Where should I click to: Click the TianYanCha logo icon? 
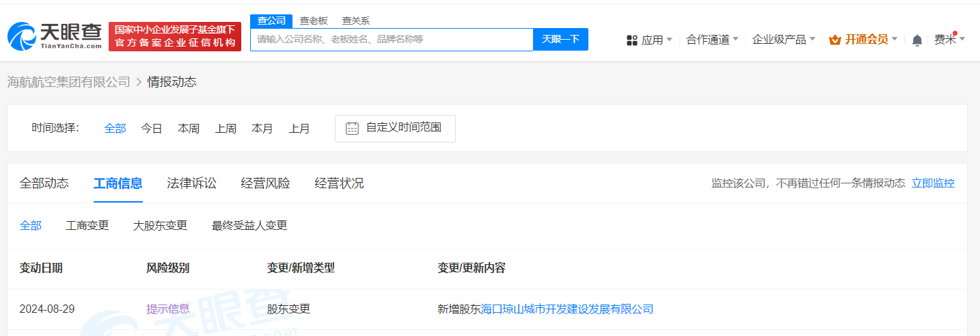pyautogui.click(x=22, y=36)
